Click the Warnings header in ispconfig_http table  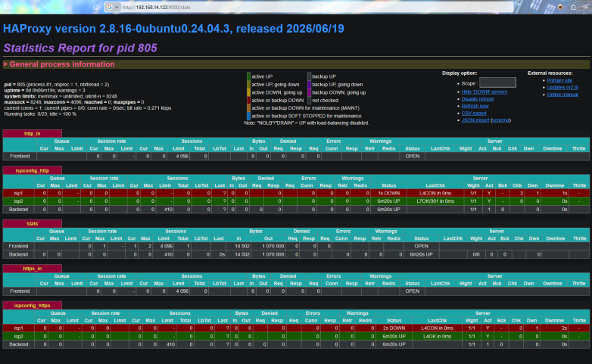353,179
